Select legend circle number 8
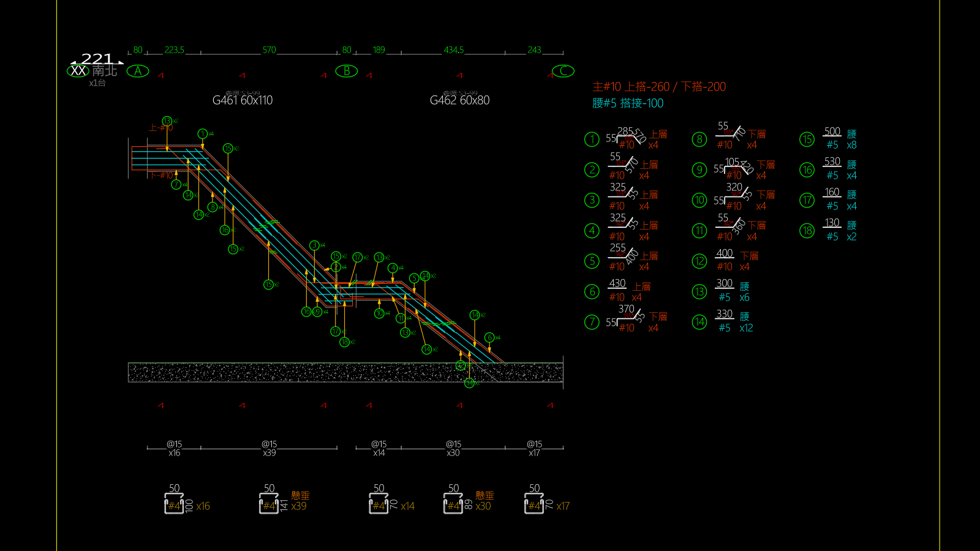 point(699,140)
